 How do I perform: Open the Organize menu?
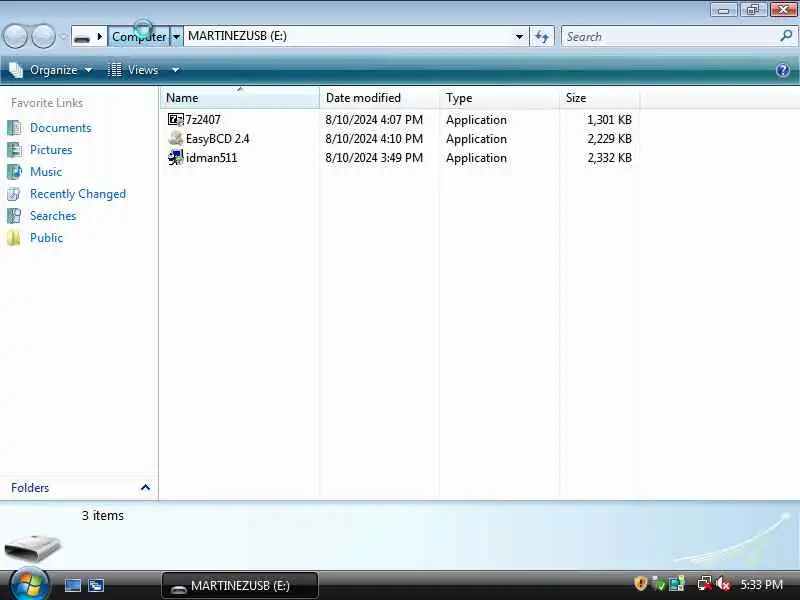click(52, 70)
